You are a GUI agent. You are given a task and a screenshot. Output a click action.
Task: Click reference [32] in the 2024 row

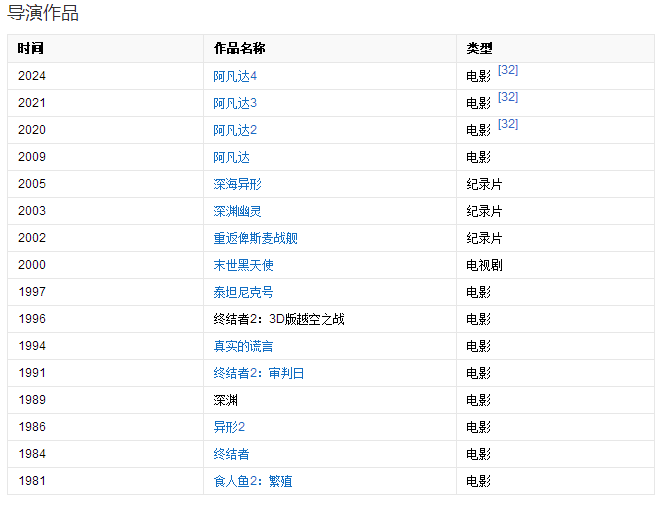[x=508, y=70]
